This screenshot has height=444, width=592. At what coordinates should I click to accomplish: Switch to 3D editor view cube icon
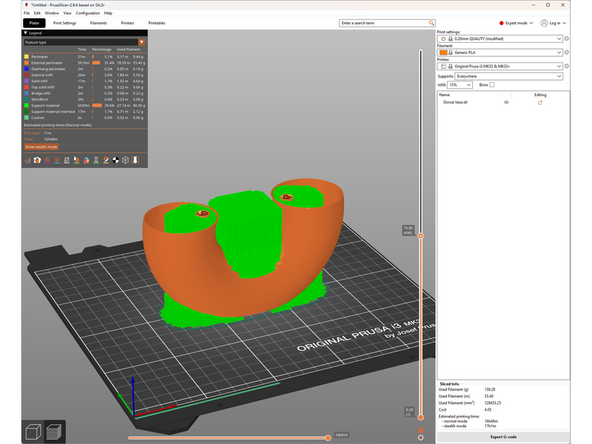[33, 432]
